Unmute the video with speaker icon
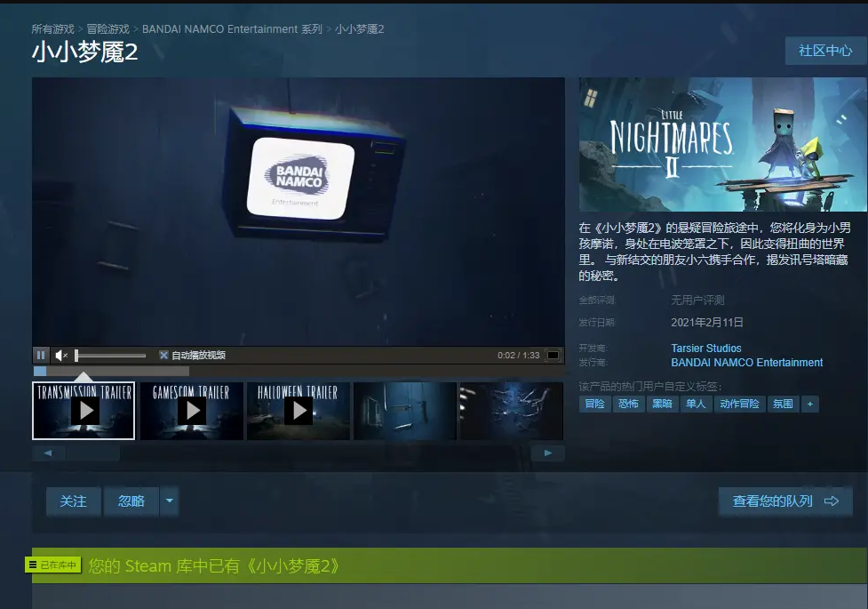 [x=61, y=356]
